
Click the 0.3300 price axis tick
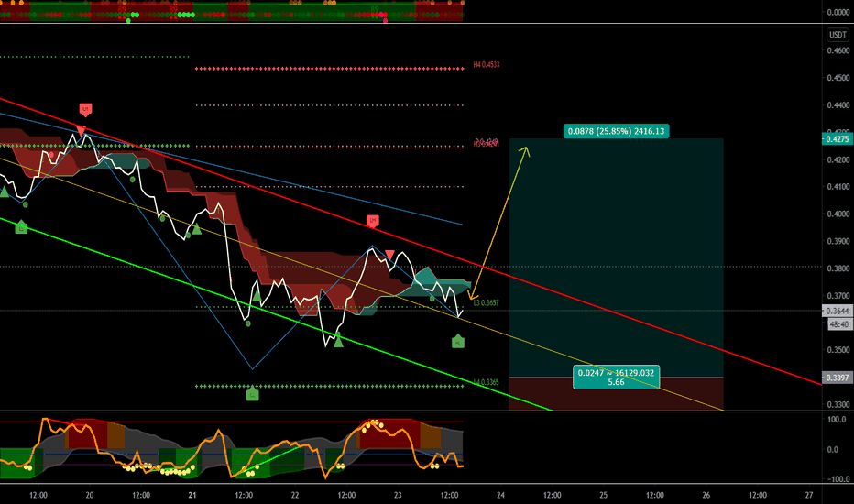[x=838, y=405]
